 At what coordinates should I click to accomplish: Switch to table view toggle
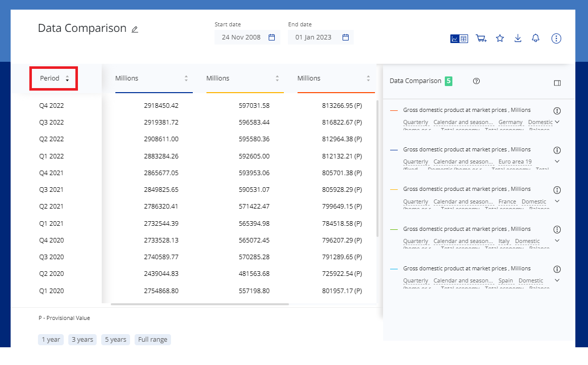tap(464, 38)
